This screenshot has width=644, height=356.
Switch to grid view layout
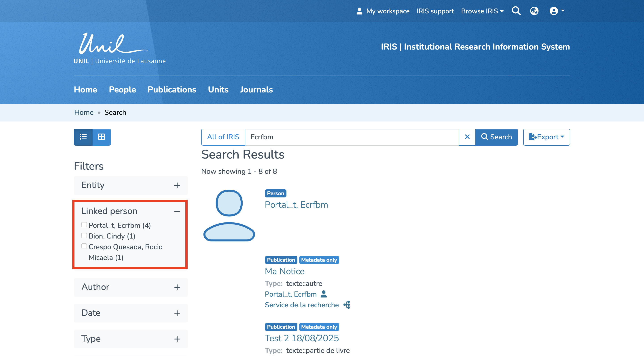click(102, 137)
